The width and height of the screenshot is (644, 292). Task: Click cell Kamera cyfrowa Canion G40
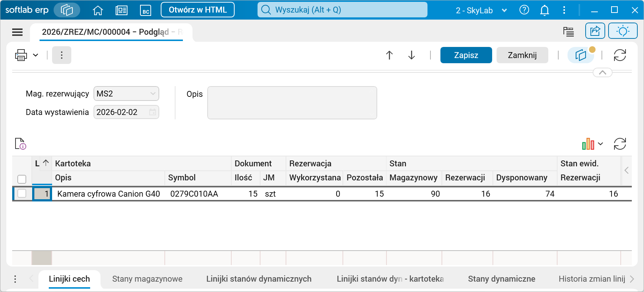pos(109,194)
